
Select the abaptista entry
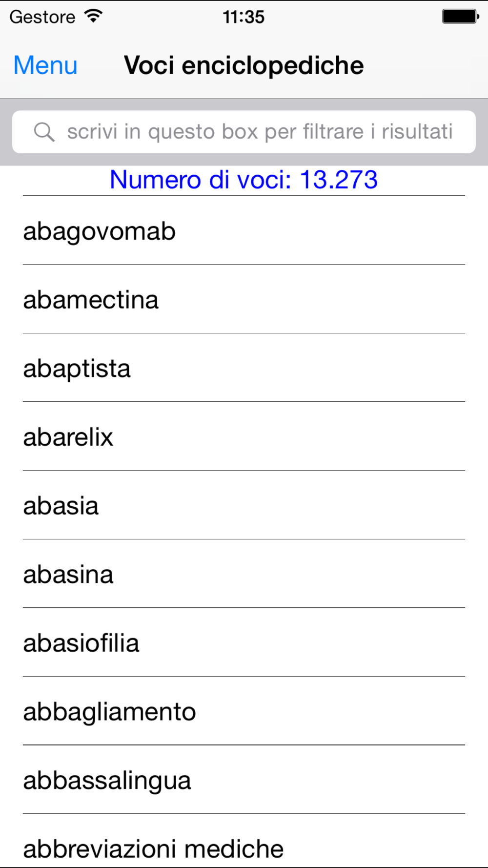[244, 368]
